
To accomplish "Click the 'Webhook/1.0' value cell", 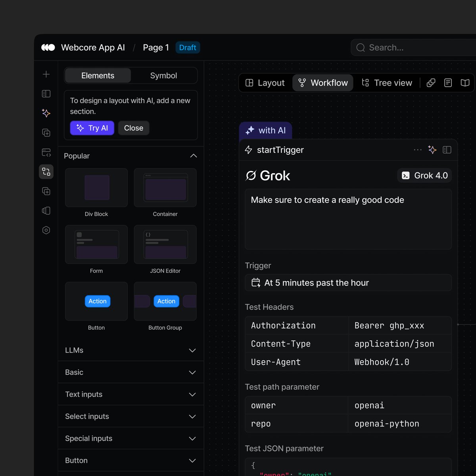I will coord(400,362).
